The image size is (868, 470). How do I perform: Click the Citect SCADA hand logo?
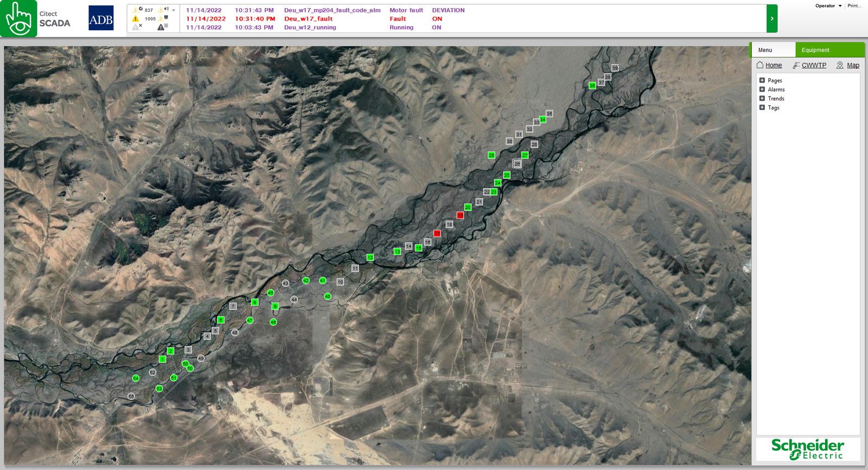pos(18,18)
